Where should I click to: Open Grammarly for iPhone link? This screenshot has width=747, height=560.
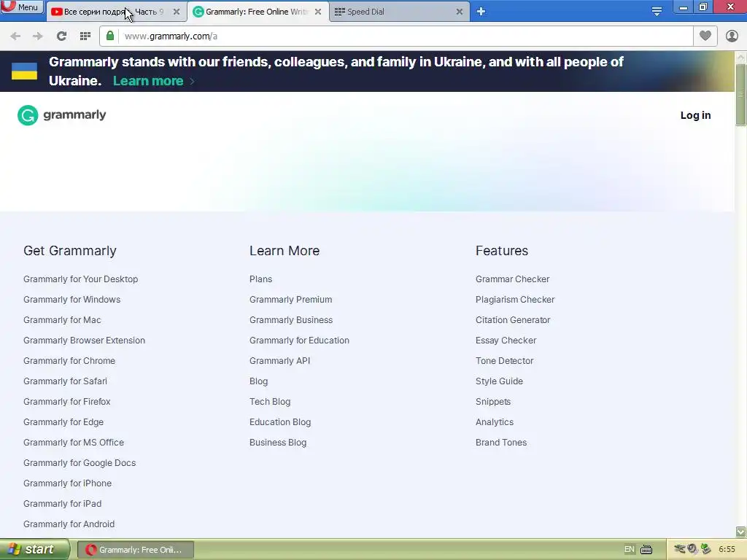pyautogui.click(x=67, y=483)
